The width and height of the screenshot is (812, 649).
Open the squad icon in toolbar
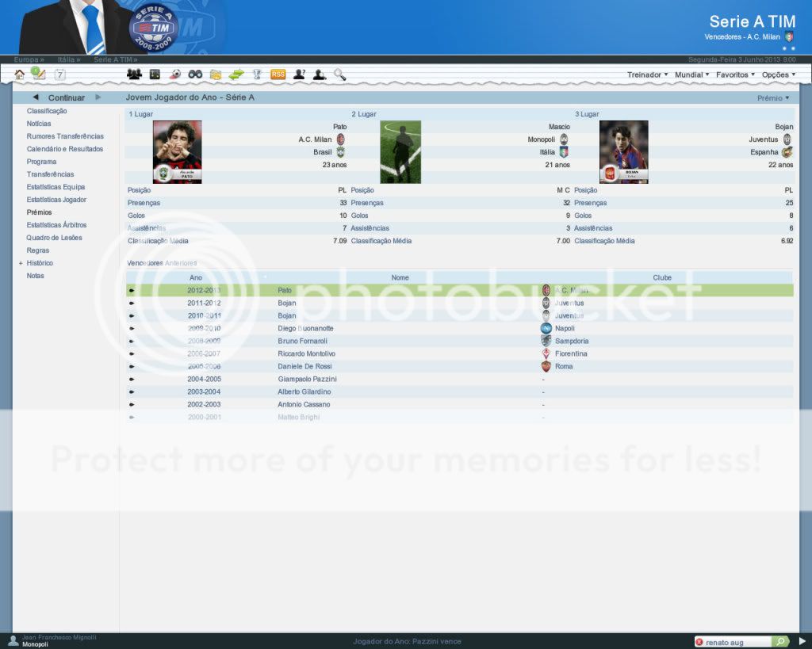[134, 74]
